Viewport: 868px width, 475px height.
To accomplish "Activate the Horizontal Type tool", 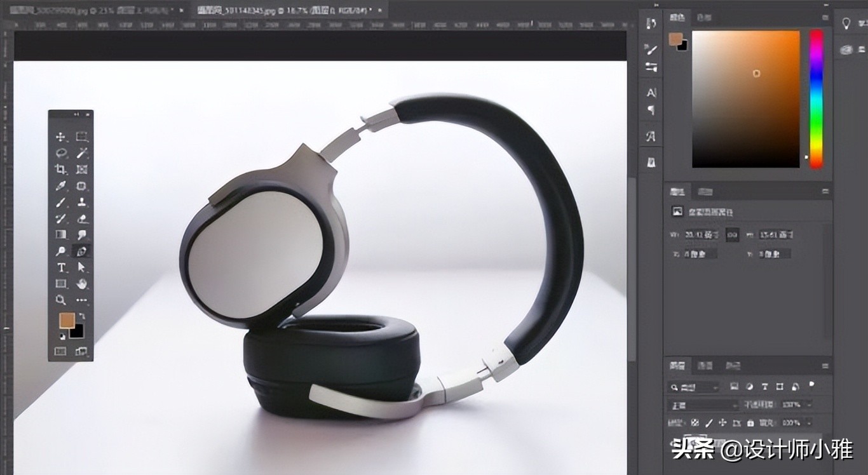I will pos(61,267).
